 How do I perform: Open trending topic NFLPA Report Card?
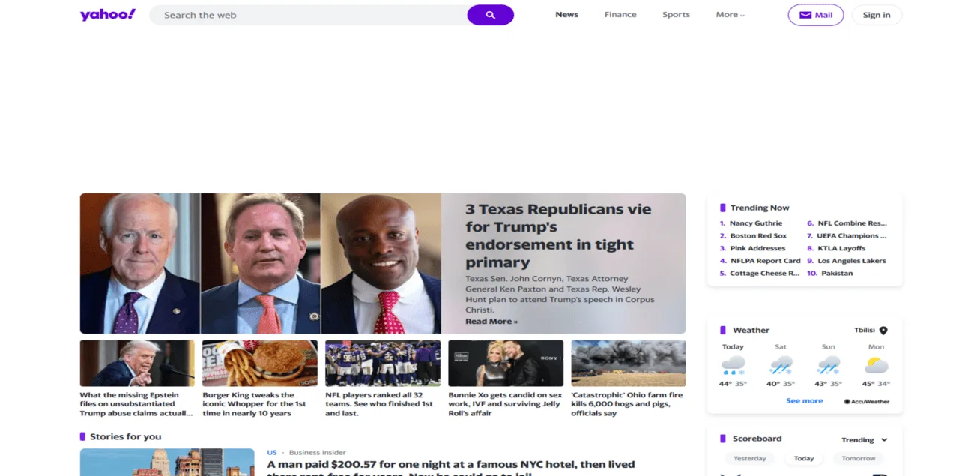(765, 261)
